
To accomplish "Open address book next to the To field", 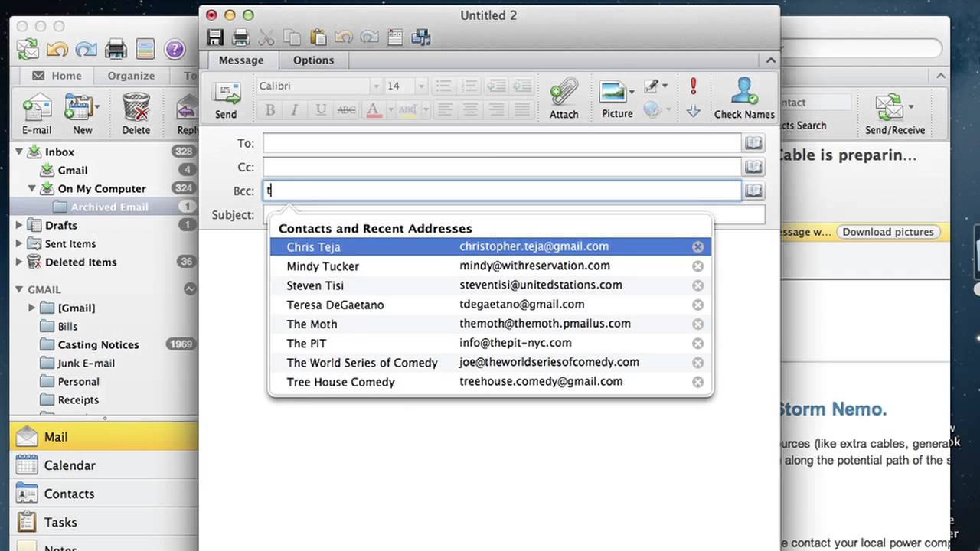I will click(x=753, y=143).
